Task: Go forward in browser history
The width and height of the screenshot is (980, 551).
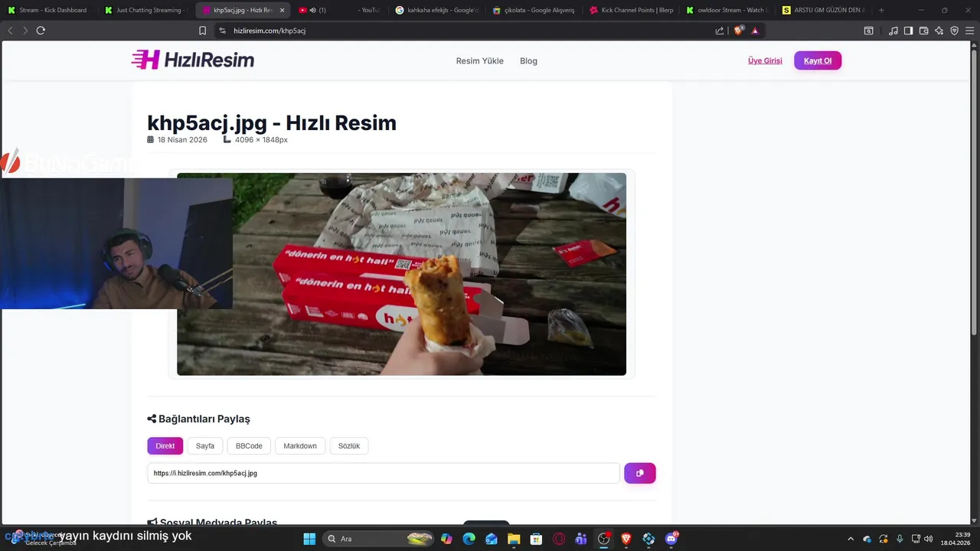Action: pyautogui.click(x=24, y=31)
